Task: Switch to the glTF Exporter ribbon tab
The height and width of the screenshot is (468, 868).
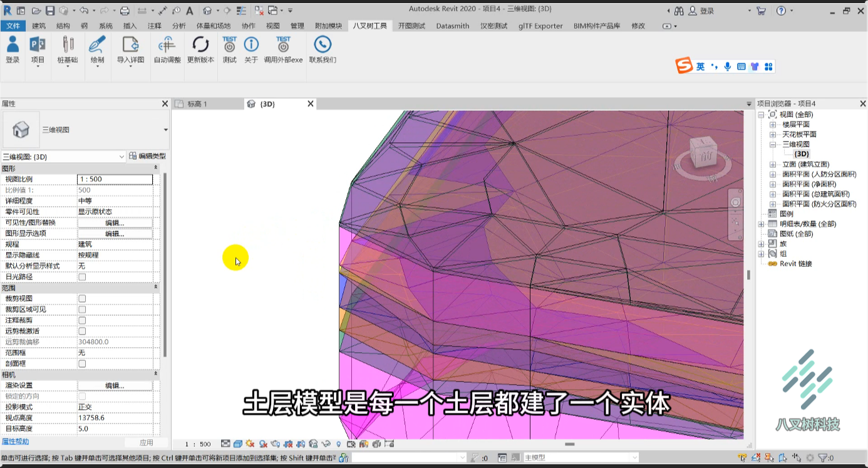Action: click(540, 26)
